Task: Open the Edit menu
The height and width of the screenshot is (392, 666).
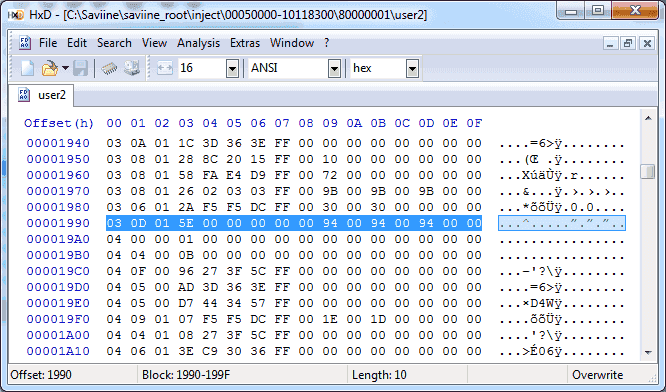Action: (77, 43)
